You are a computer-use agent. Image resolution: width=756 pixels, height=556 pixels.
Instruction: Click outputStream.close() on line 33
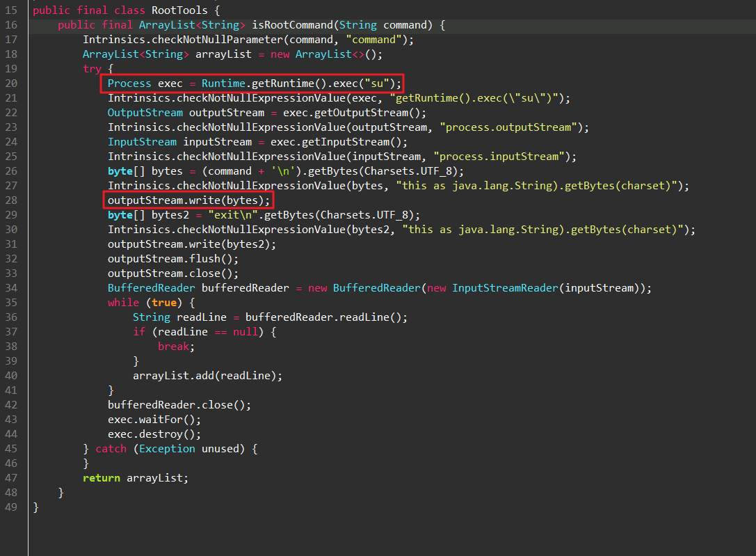coord(170,273)
